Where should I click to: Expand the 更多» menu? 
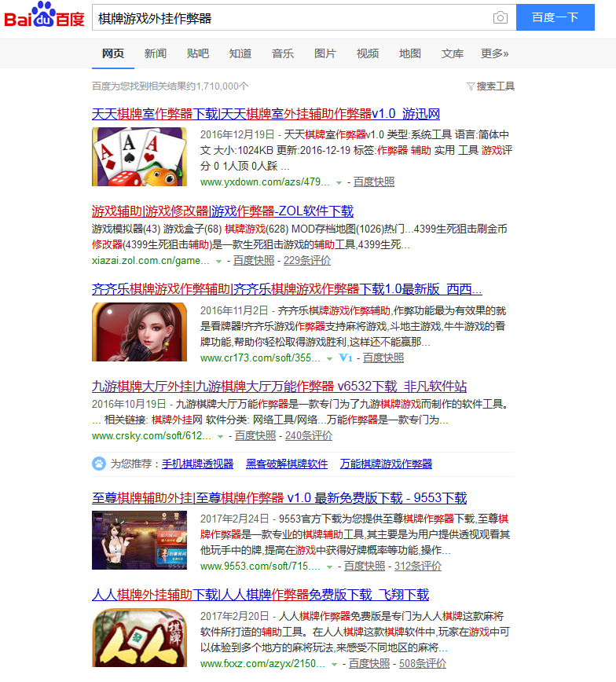(495, 53)
